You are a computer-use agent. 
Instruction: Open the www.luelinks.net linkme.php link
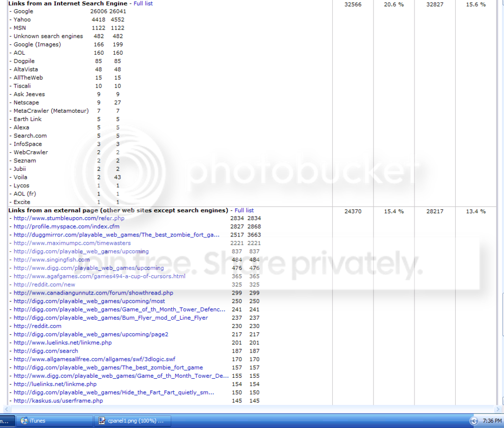pyautogui.click(x=63, y=343)
